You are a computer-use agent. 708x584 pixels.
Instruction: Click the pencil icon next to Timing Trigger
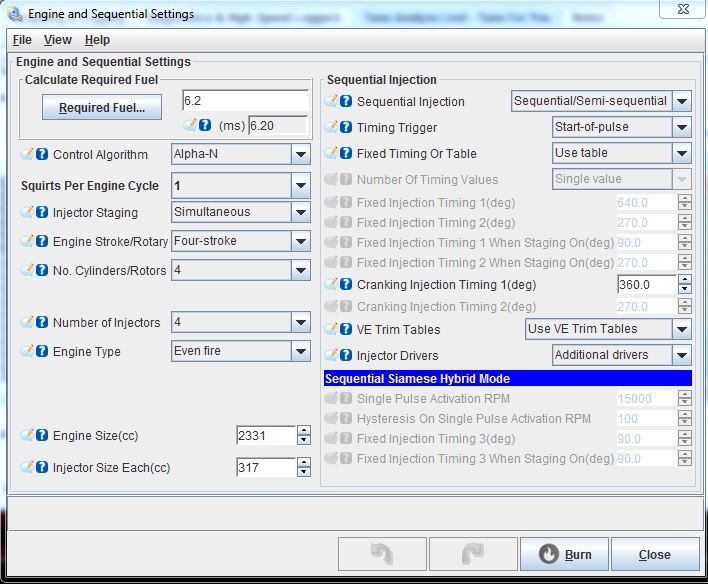pos(332,127)
